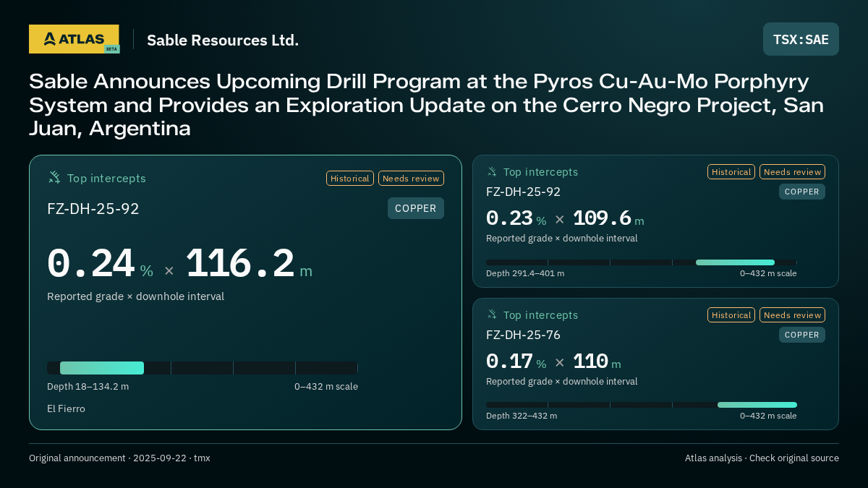Click Historical tag in the FZ-DH-25-76 card
The width and height of the screenshot is (868, 488).
(731, 315)
